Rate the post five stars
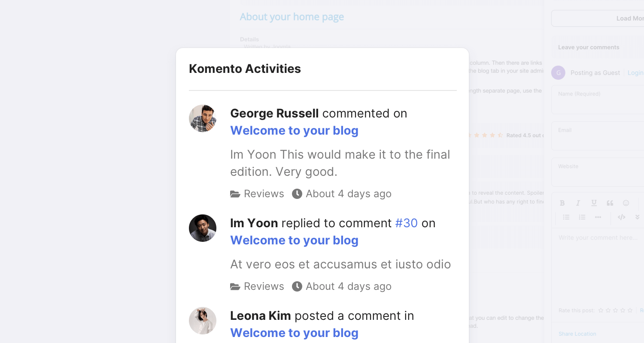Screen dimensions: 644x343 pos(630,310)
